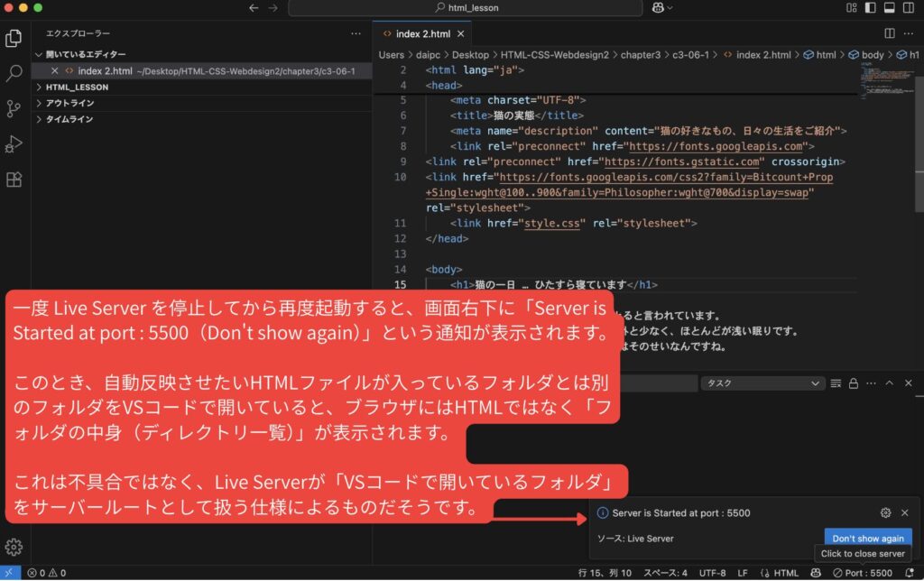924x581 pixels.
Task: Select the index 2.html editor tab
Action: click(x=422, y=33)
